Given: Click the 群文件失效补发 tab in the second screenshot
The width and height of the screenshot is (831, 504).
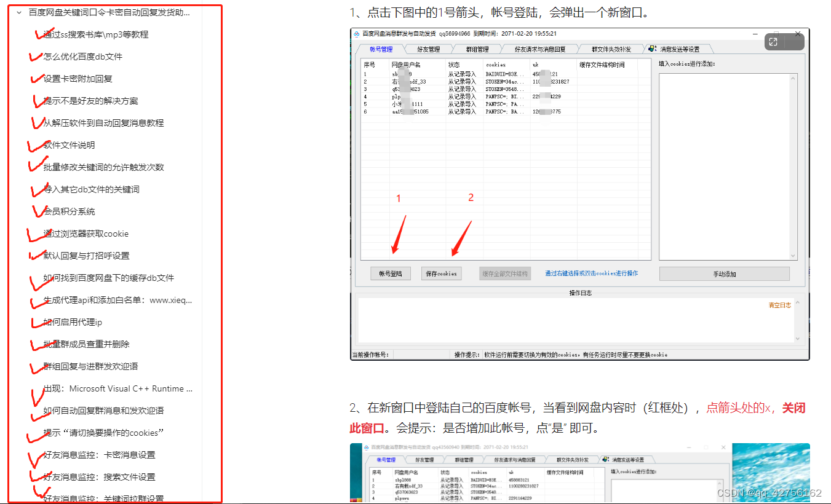Looking at the screenshot, I should 572,460.
